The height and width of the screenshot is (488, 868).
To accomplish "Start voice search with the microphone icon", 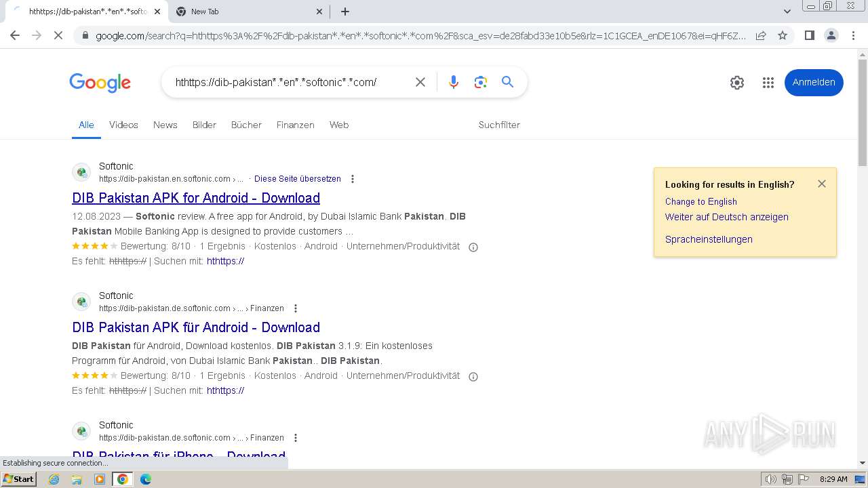I will (454, 82).
